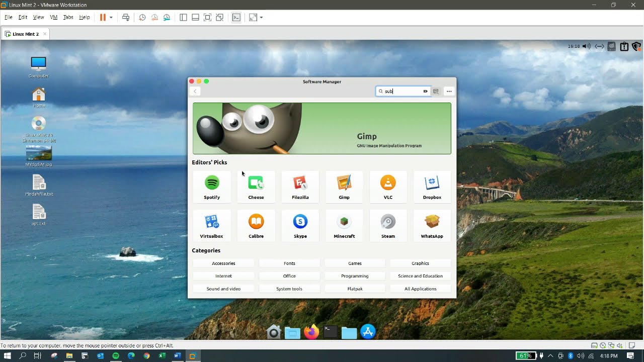Open VMware File menu
This screenshot has height=362, width=644.
pyautogui.click(x=9, y=17)
